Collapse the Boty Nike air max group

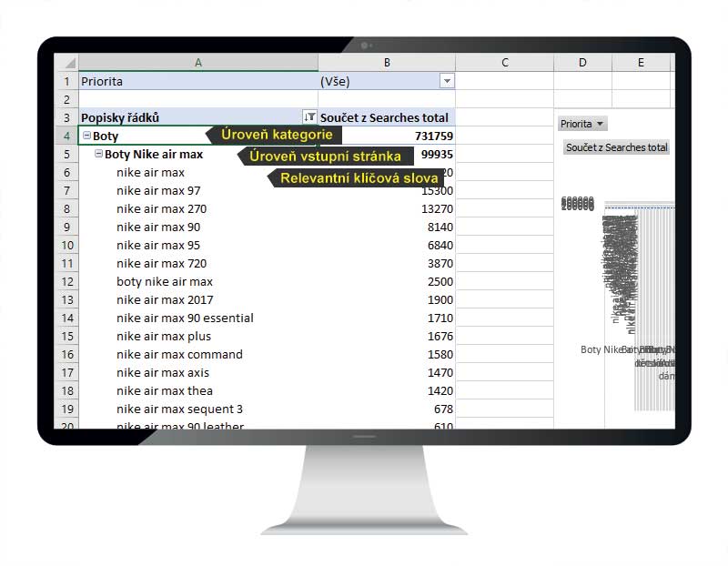click(98, 154)
